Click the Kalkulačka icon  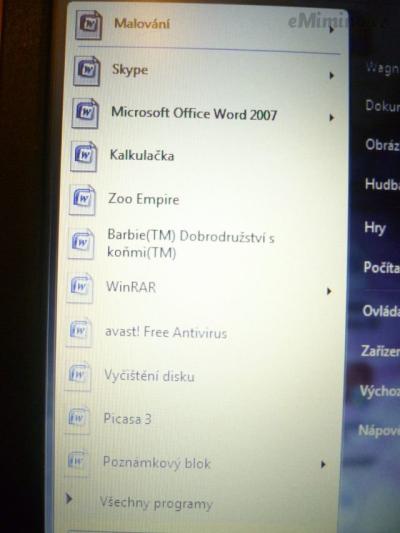pos(84,157)
